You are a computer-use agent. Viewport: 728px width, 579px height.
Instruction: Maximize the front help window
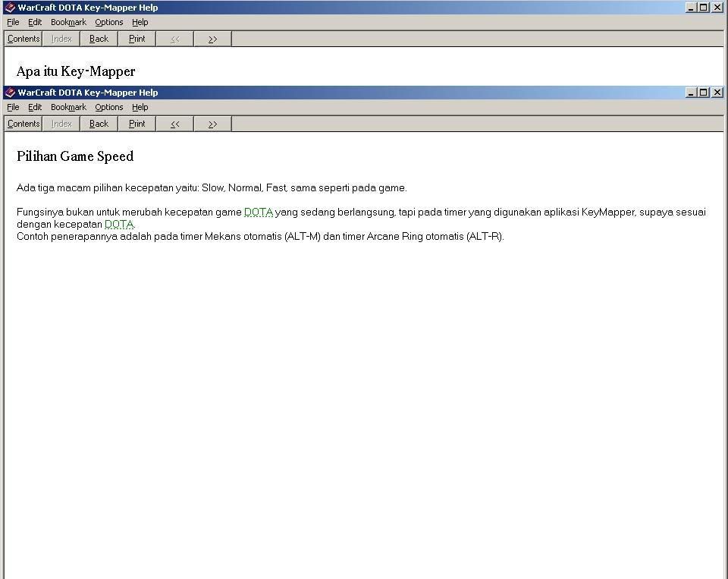pyautogui.click(x=704, y=93)
